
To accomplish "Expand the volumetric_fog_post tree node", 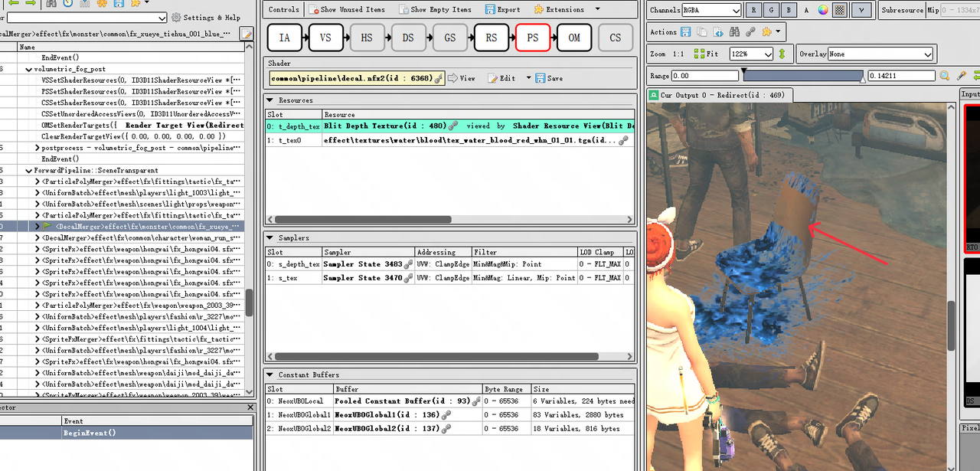I will (29, 69).
